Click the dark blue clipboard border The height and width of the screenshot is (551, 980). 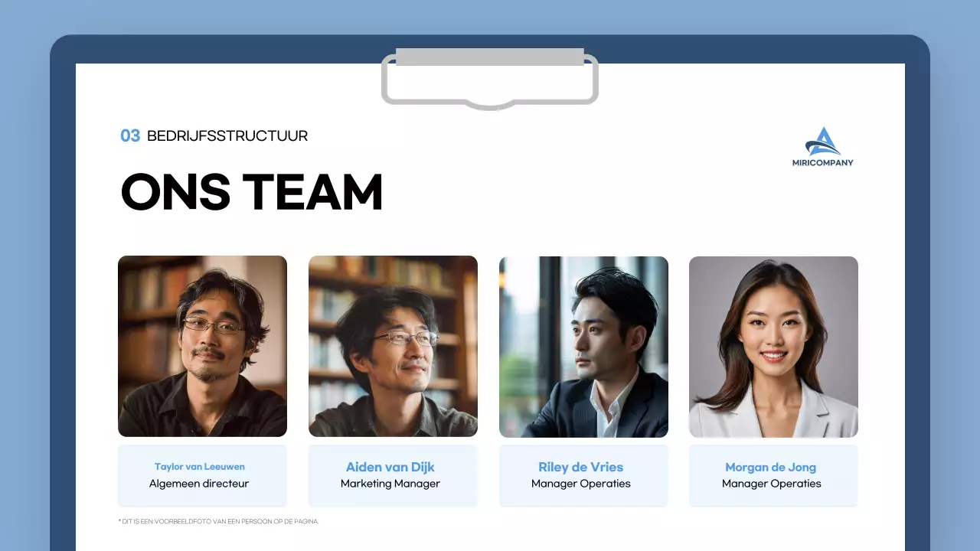point(63,306)
